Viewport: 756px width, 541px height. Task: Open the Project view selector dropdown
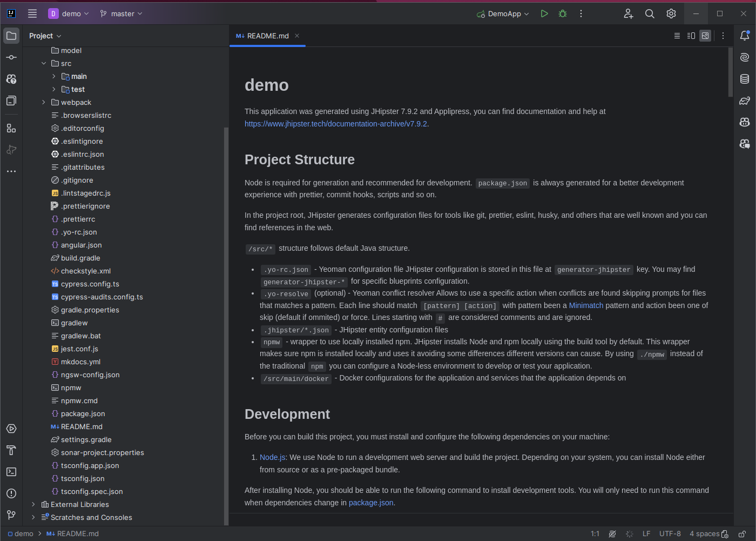coord(45,36)
